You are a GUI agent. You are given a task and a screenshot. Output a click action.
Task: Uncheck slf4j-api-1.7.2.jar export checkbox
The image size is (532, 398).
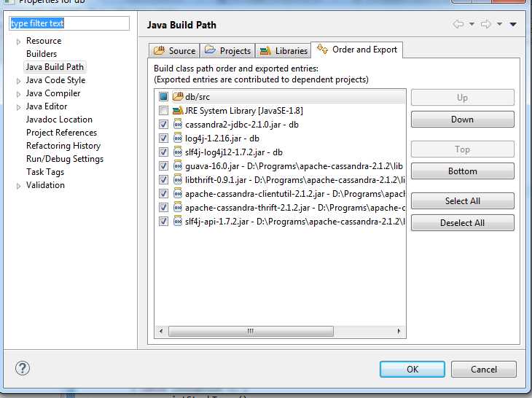163,222
